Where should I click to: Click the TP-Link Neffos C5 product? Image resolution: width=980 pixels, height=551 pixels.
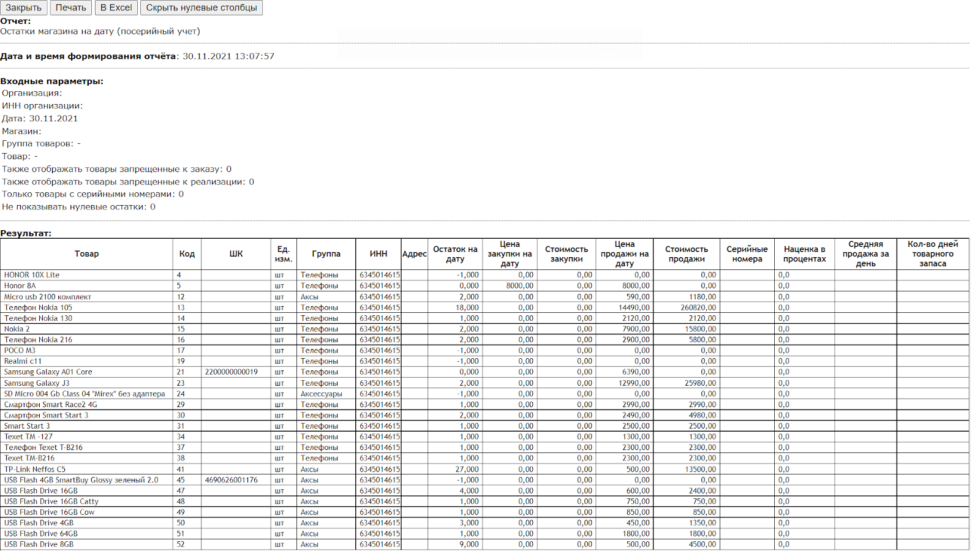pos(35,470)
